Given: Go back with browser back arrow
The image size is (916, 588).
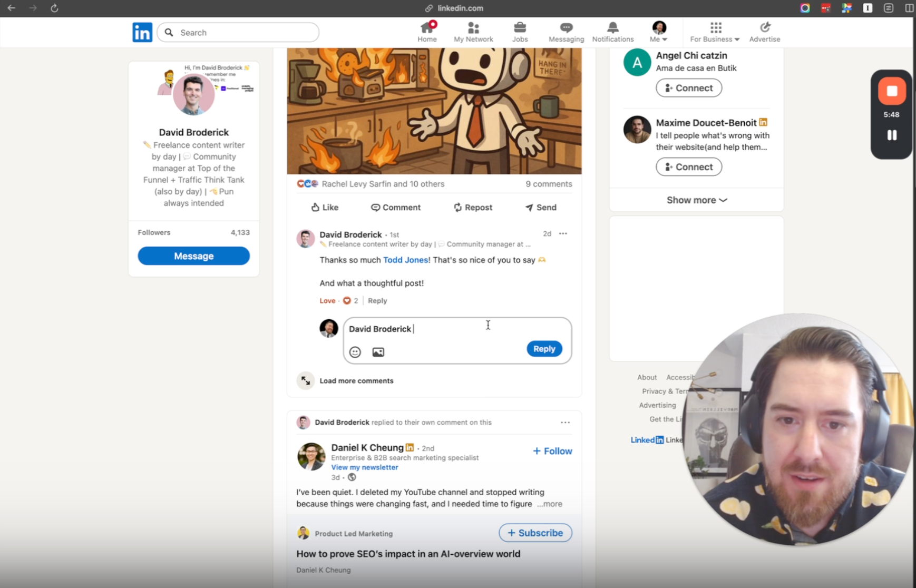Looking at the screenshot, I should coord(12,8).
